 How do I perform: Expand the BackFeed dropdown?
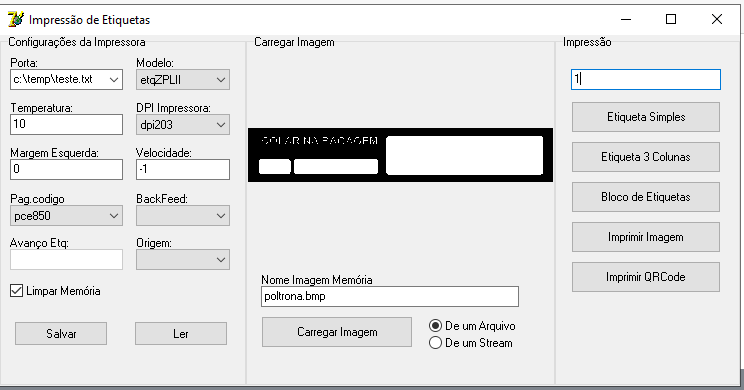coord(183,216)
